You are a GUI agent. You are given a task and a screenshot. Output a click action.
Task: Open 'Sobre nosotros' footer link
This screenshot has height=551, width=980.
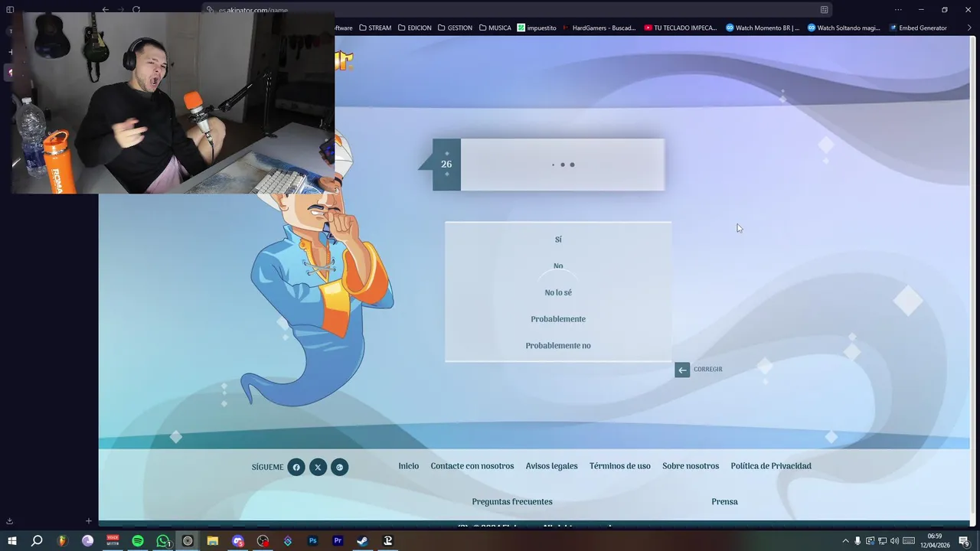click(x=691, y=466)
